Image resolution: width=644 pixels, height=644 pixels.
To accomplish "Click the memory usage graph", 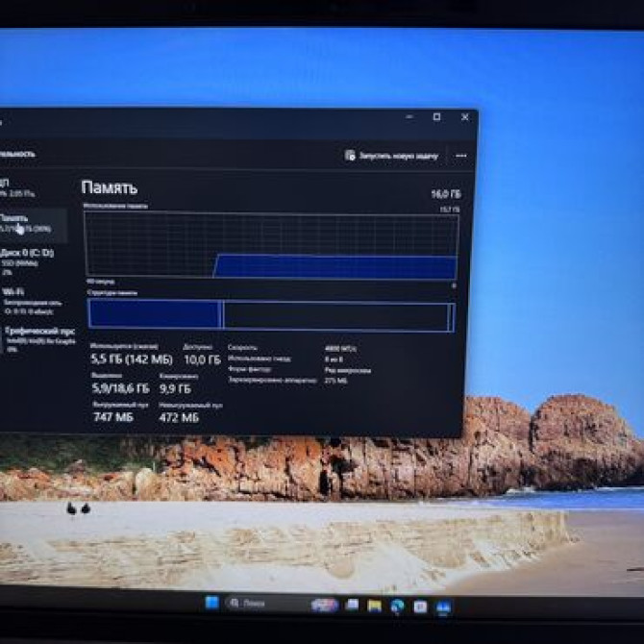I will (x=271, y=245).
